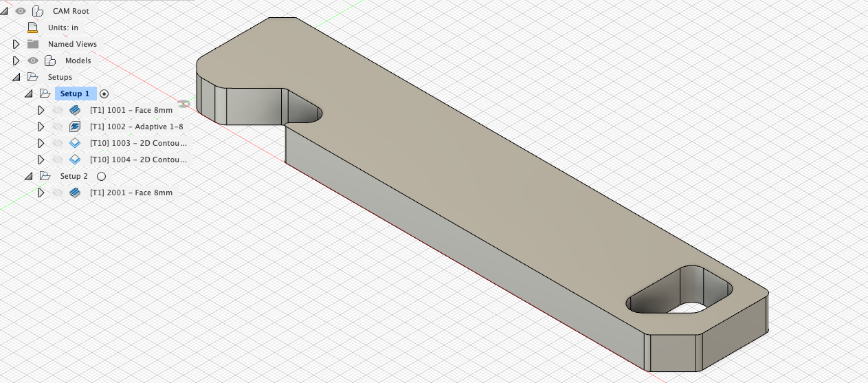Screen dimensions: 868x383
Task: Collapse the Setup 1 tree node
Action: tap(29, 94)
